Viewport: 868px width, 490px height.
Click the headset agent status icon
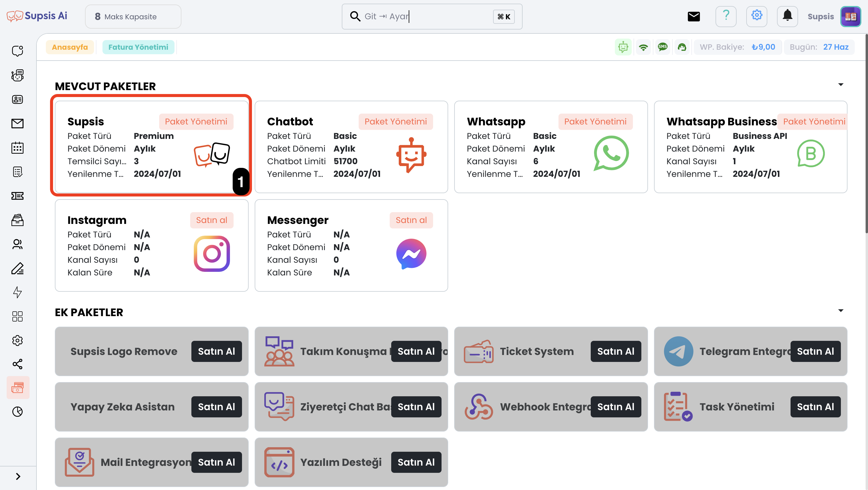(682, 47)
